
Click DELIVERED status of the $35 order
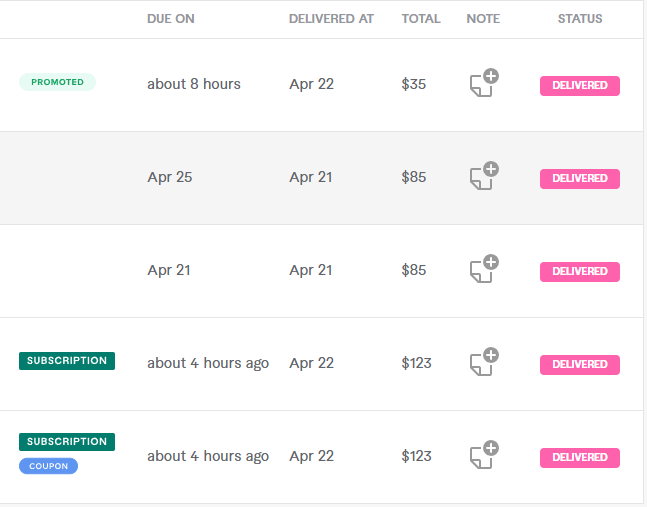click(x=580, y=86)
